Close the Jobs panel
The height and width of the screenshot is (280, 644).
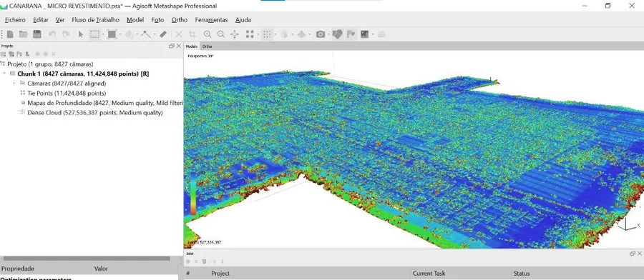click(639, 254)
